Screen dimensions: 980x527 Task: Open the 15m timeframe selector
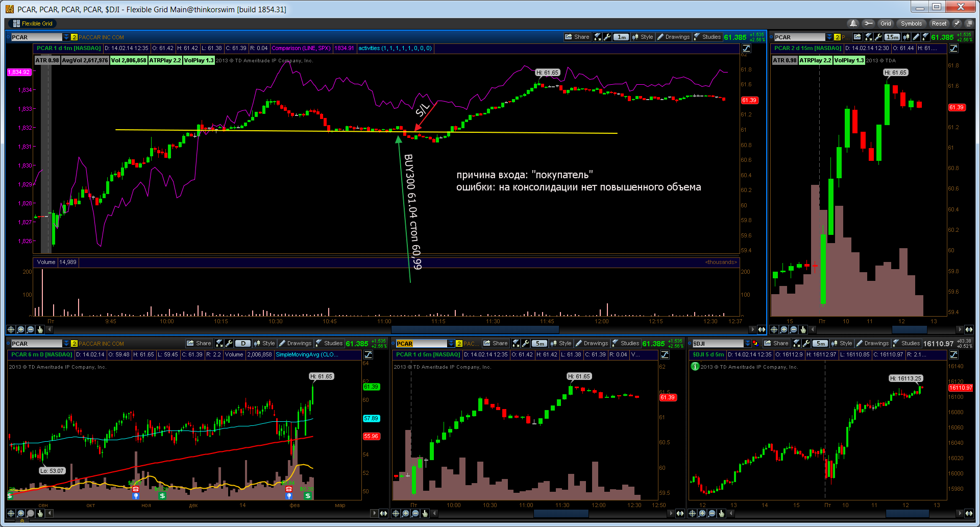tap(892, 37)
